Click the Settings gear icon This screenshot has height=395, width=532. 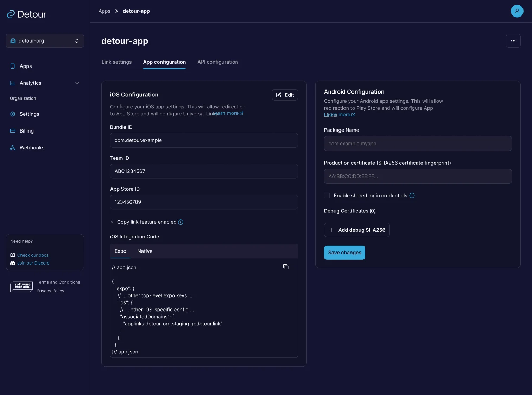point(13,114)
